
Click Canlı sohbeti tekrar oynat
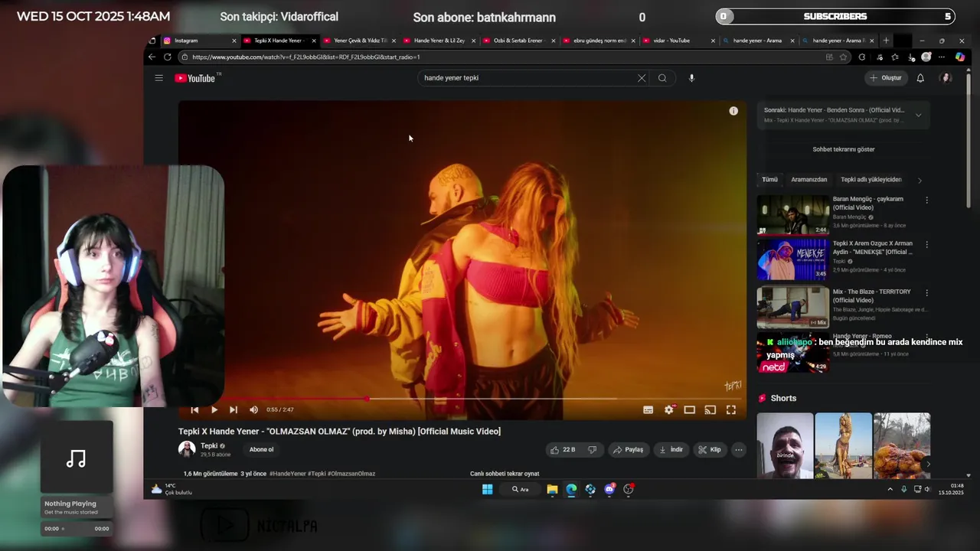click(505, 474)
